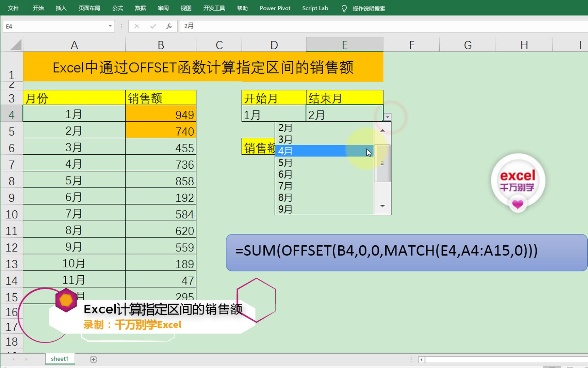Click the 操作说明搜索 lightbulb icon
The image size is (588, 368).
click(344, 8)
